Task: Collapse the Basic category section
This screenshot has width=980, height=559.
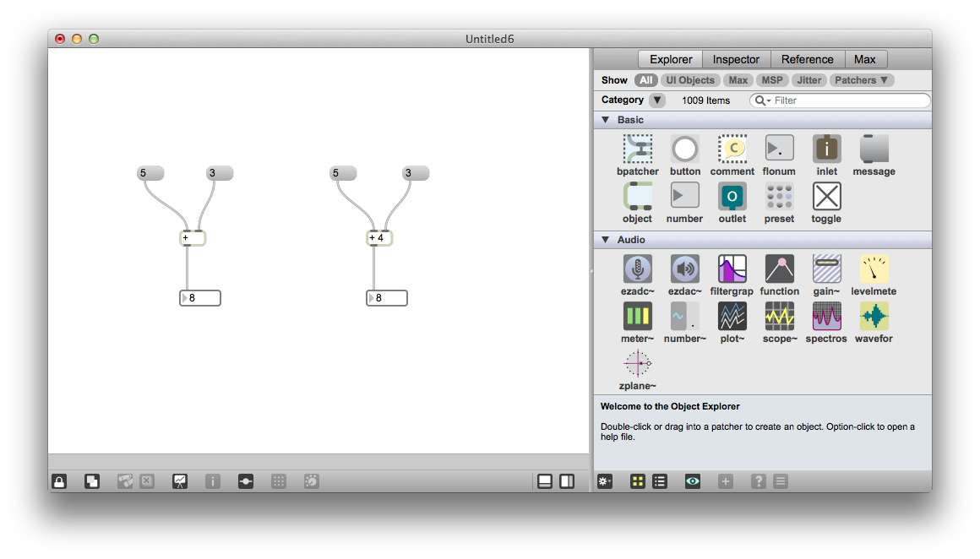Action: pyautogui.click(x=605, y=119)
